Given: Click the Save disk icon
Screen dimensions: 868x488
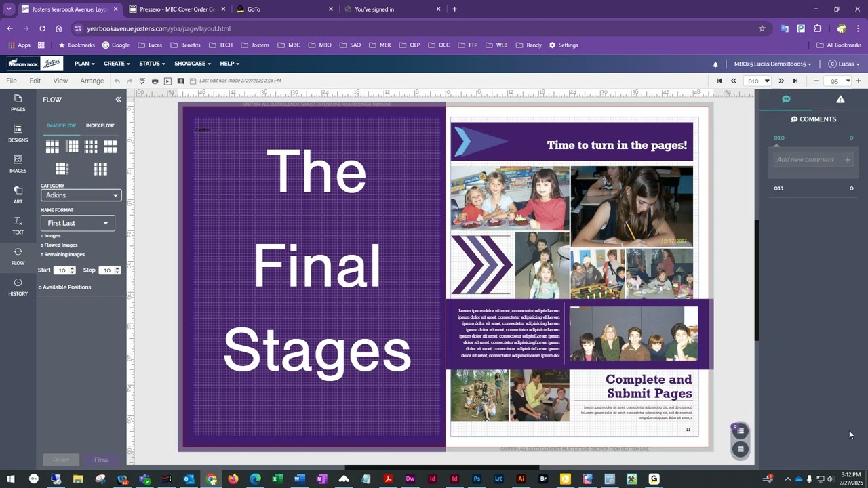Looking at the screenshot, I should [x=193, y=81].
